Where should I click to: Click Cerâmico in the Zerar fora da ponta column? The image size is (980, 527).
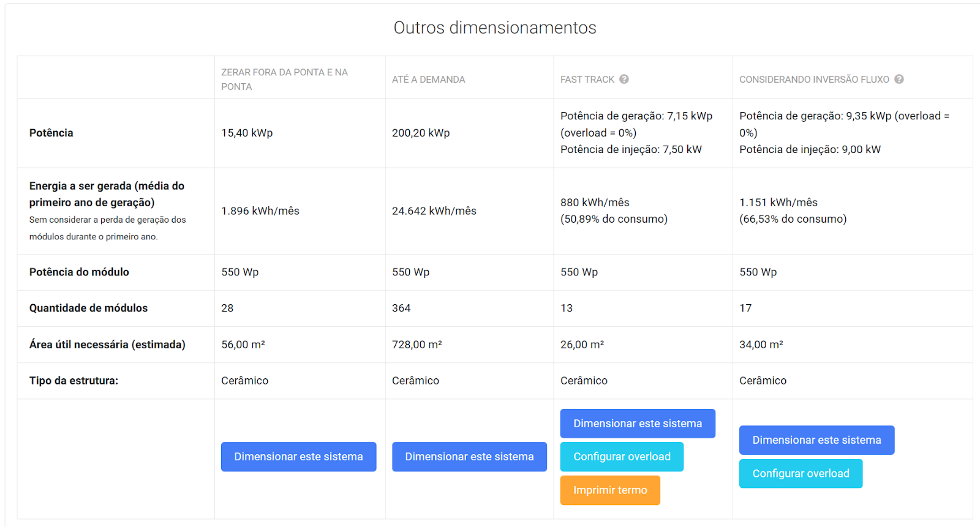[245, 381]
